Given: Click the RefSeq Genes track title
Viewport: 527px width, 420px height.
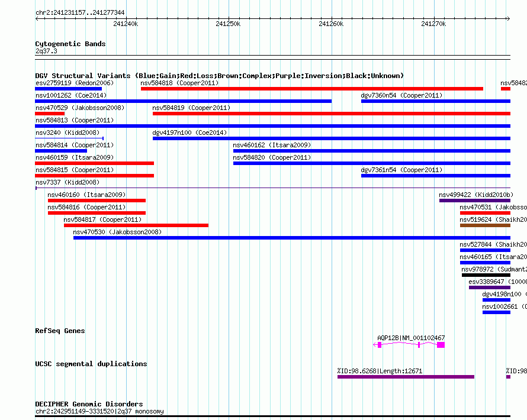Looking at the screenshot, I should 60,331.
